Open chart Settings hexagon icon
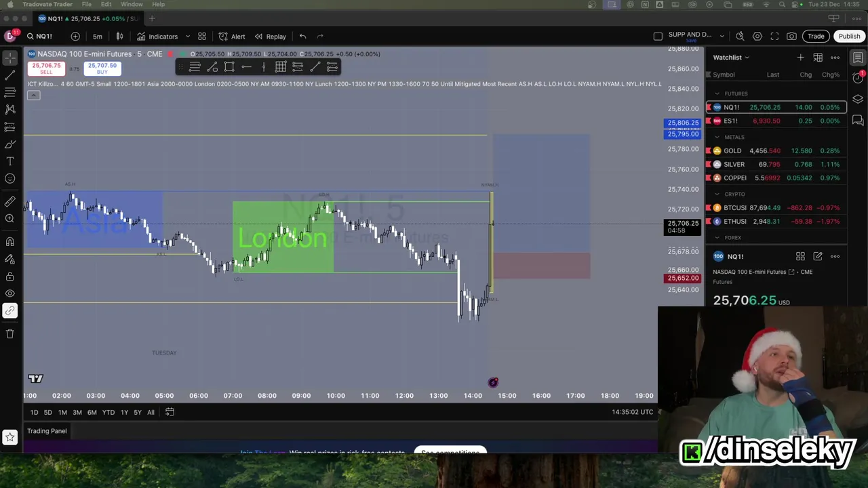 tap(757, 37)
